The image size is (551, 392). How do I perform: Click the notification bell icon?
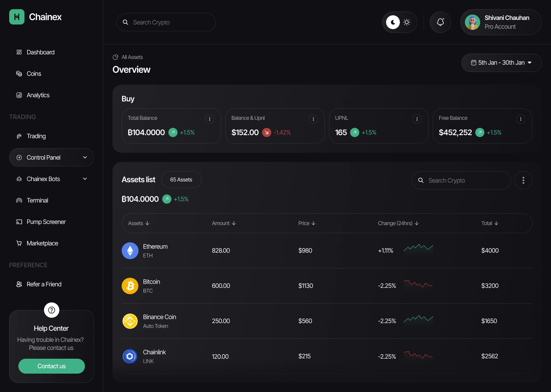point(440,22)
